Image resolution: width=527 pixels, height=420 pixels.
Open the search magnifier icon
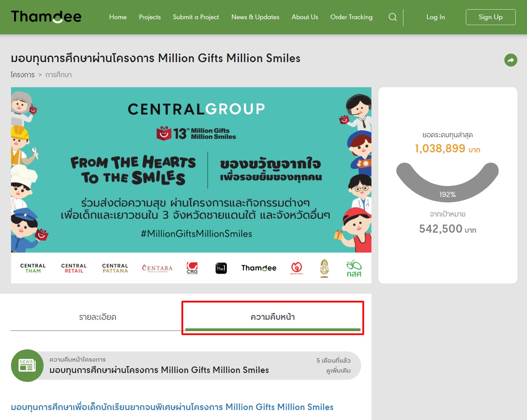(392, 17)
